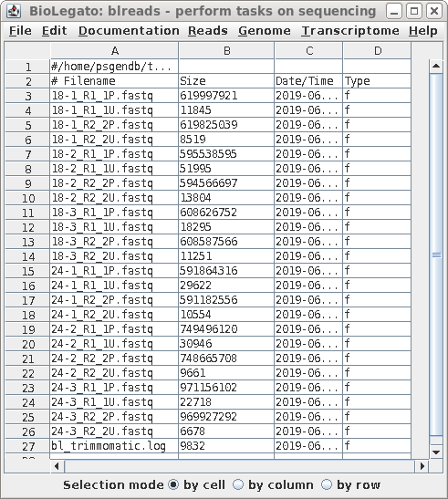Click the horizontal scrollbar right arrow
Viewport: 448px width, 499px height.
tap(422, 466)
